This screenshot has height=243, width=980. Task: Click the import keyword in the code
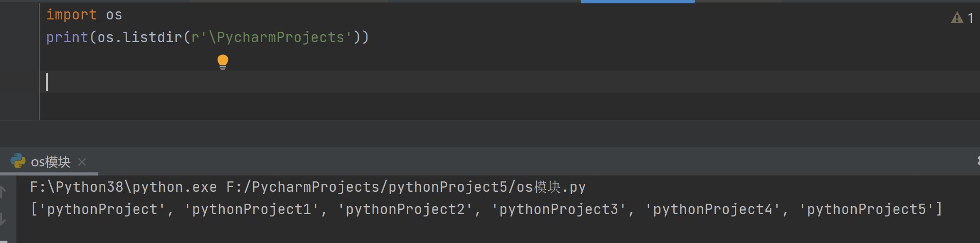71,15
